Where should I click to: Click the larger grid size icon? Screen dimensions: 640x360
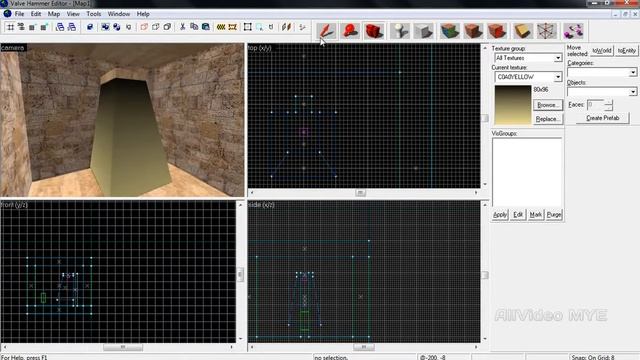(x=44, y=27)
